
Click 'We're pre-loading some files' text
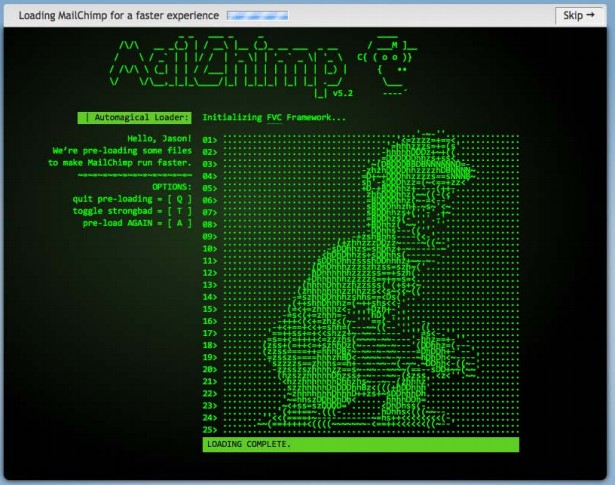122,151
